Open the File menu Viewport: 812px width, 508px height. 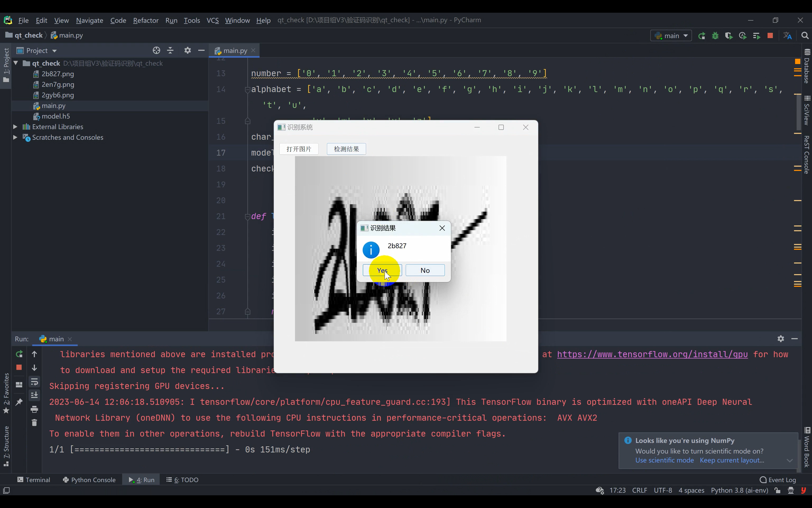click(23, 20)
